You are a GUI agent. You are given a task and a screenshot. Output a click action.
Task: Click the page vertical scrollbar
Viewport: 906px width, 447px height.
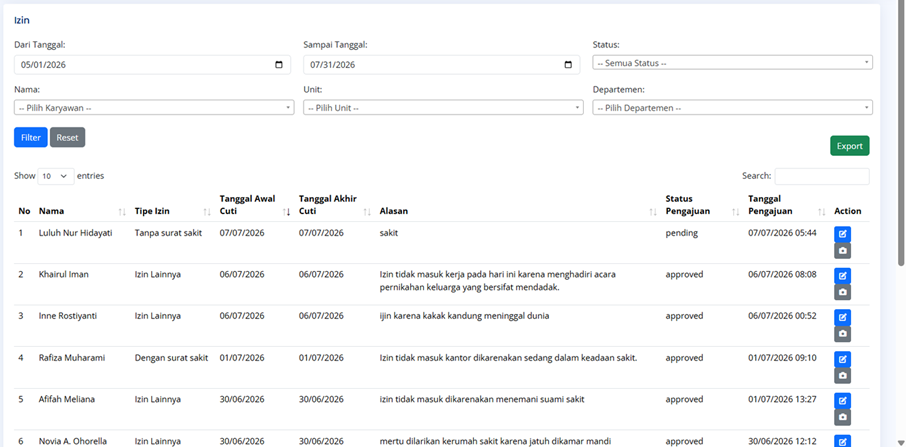click(x=900, y=133)
